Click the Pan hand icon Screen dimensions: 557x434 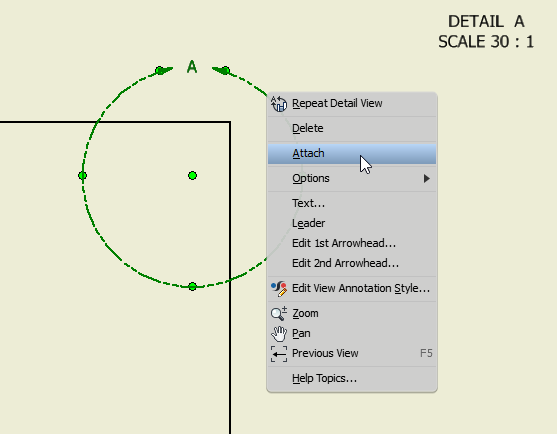click(x=279, y=333)
